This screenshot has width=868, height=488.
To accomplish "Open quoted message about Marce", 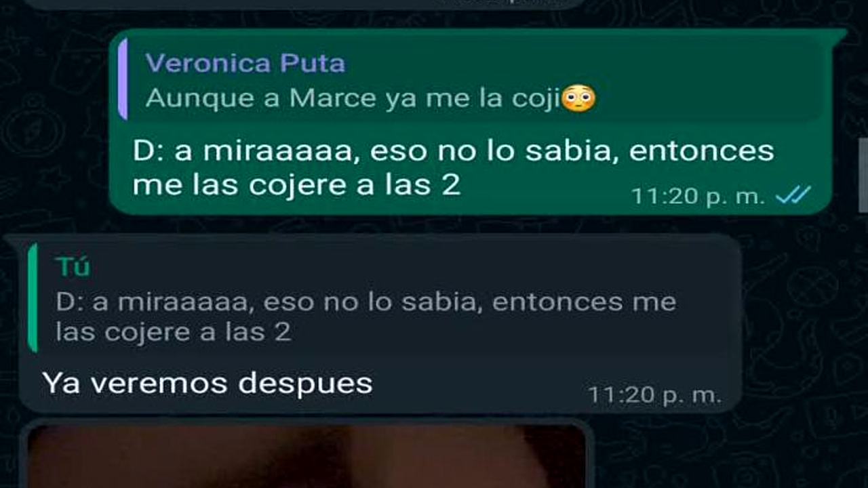I will tap(472, 79).
